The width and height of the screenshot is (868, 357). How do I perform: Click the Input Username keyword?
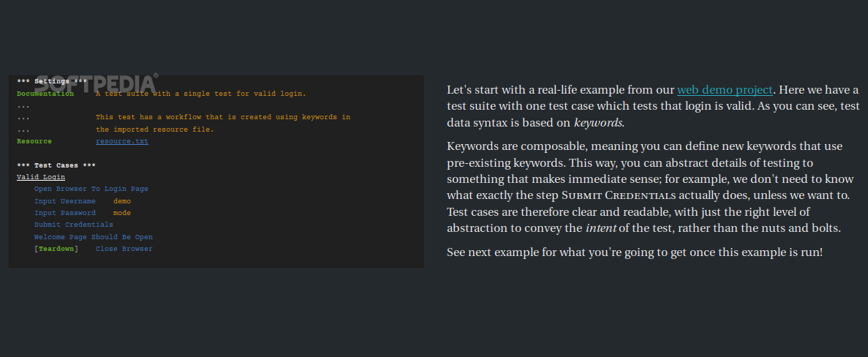pos(65,201)
